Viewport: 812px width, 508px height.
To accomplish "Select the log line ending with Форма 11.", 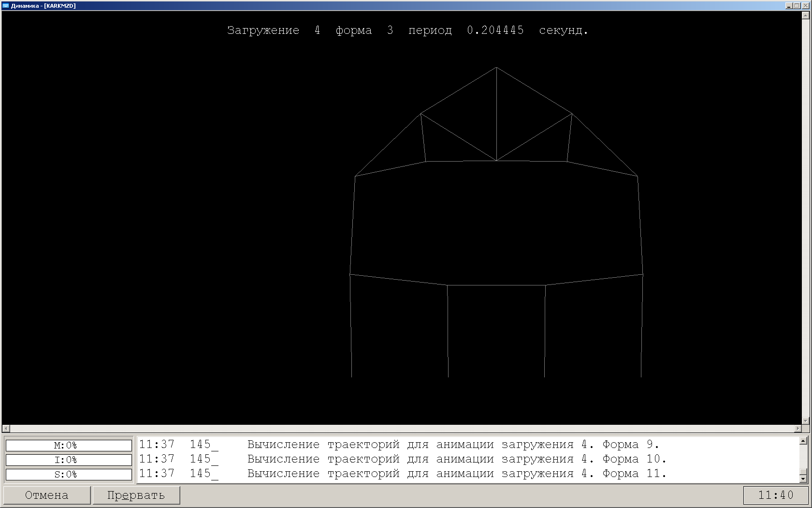I will (x=403, y=474).
